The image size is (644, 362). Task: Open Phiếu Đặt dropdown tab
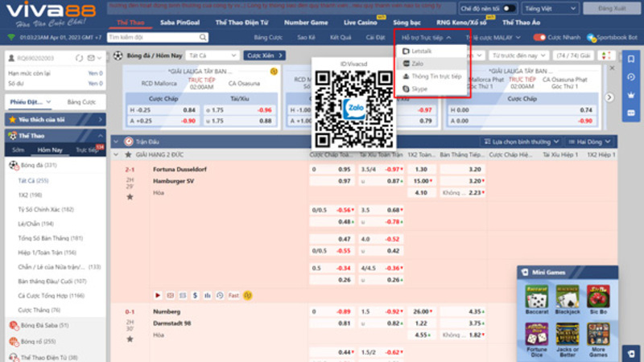pos(31,102)
